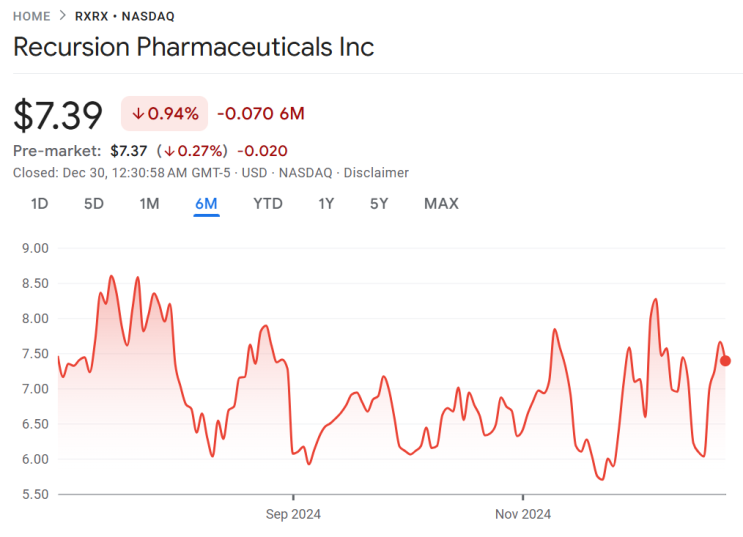Show the 1M price chart
Screen dimensions: 743x537
click(149, 204)
